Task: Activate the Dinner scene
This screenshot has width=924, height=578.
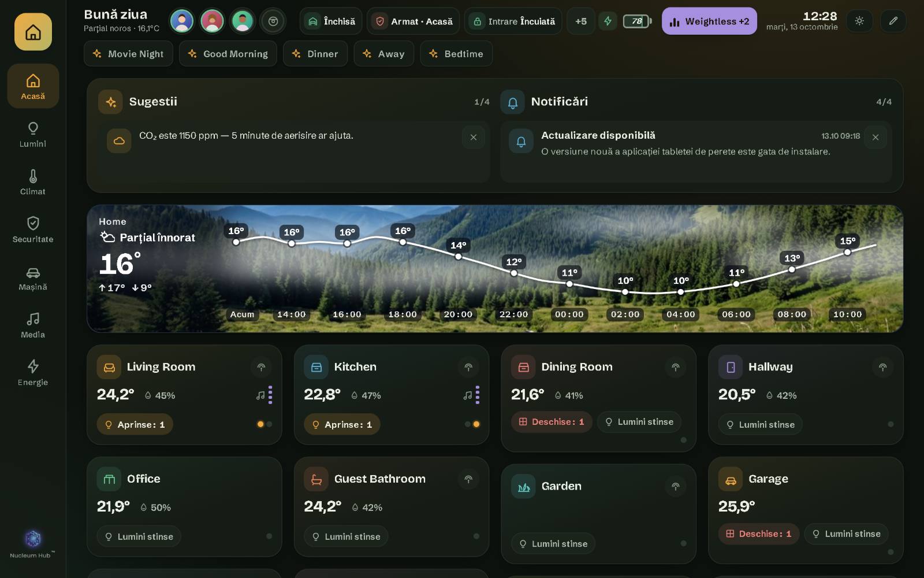Action: (315, 54)
